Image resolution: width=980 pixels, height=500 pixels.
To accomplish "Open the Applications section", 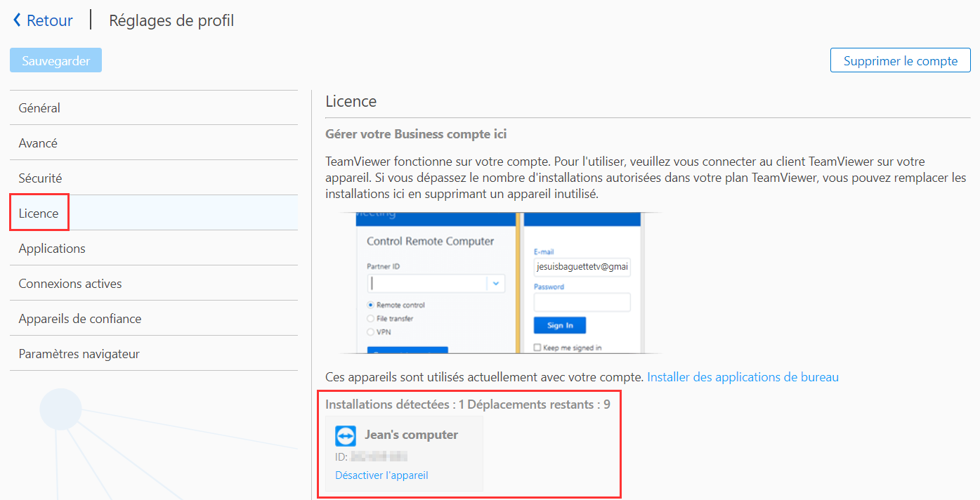I will pos(154,248).
